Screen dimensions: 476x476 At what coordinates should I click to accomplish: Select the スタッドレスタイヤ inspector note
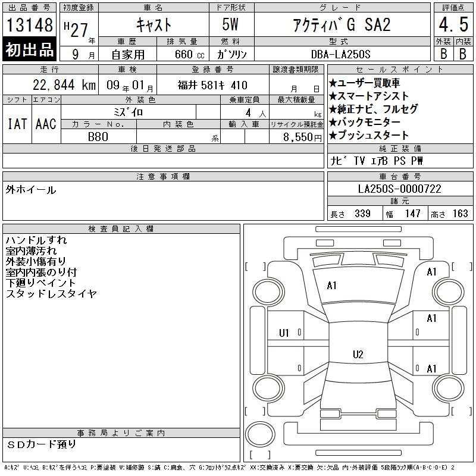coord(51,294)
